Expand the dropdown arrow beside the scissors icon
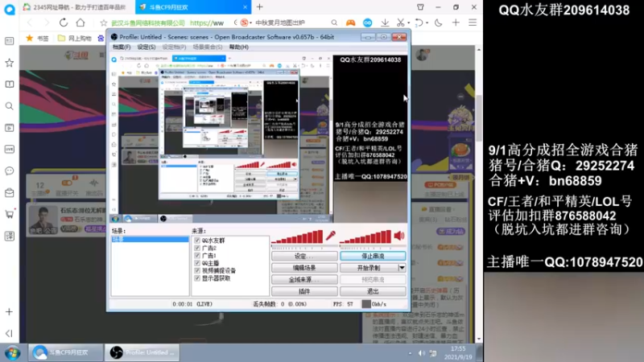 [409, 23]
